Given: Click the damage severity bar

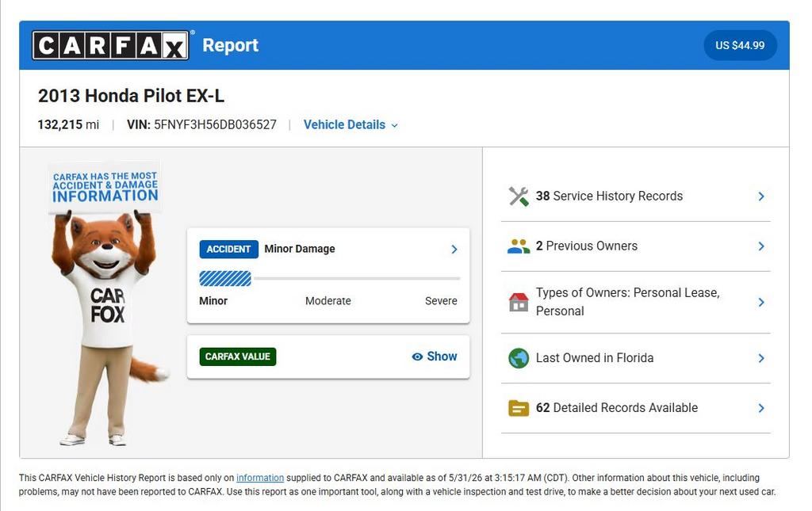Looking at the screenshot, I should click(x=329, y=279).
